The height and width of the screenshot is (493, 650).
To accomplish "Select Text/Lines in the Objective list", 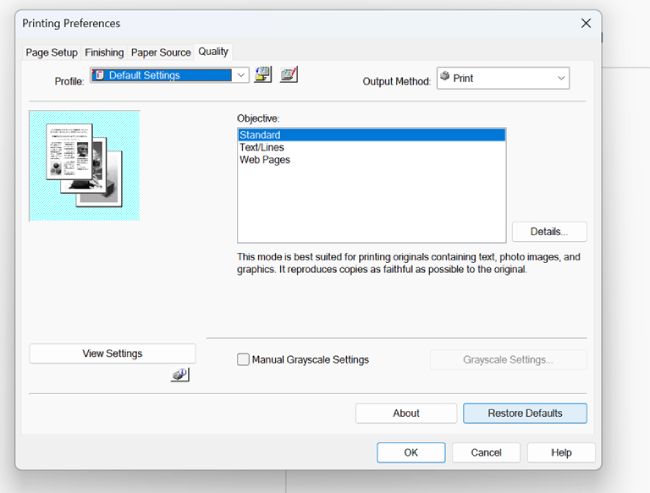I will pos(262,147).
